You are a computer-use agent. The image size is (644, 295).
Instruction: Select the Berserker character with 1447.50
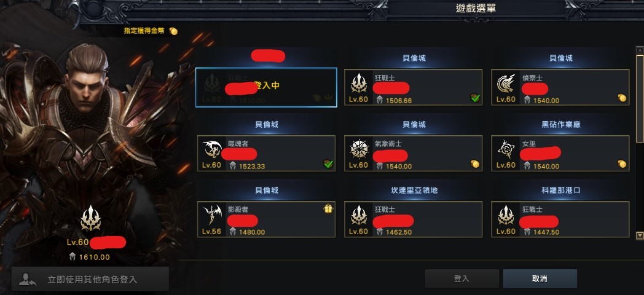click(x=560, y=219)
